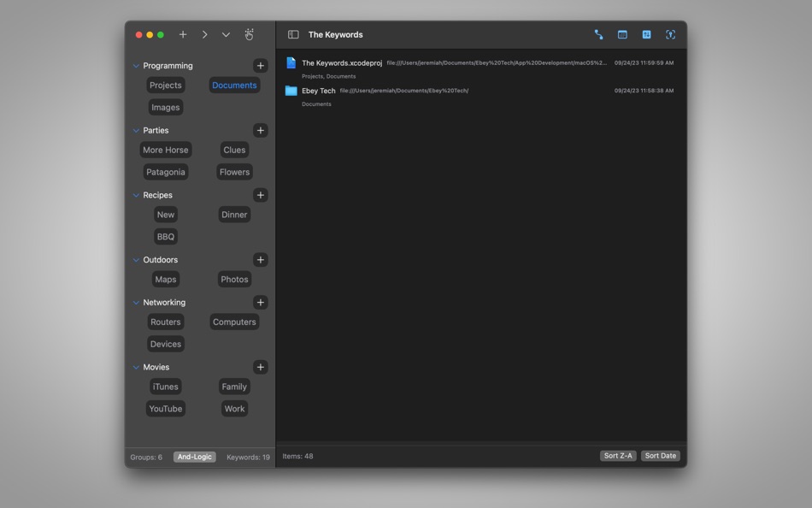Click the Ebey Tech folder icon
Viewport: 812px width, 508px height.
click(291, 91)
